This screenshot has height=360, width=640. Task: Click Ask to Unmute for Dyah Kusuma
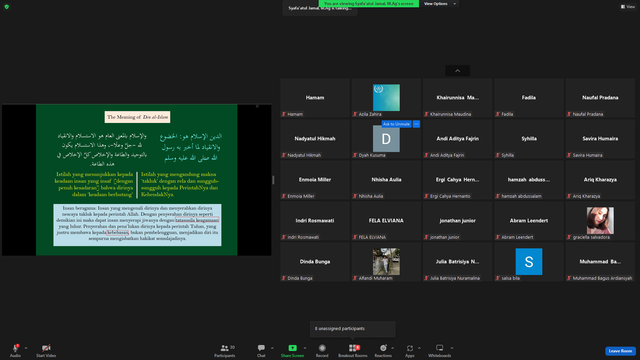tap(396, 124)
